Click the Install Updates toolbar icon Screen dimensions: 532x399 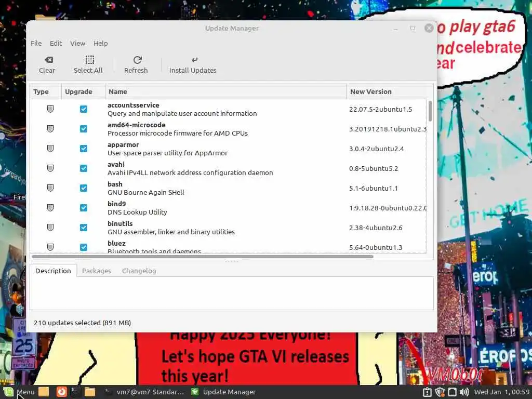tap(194, 60)
